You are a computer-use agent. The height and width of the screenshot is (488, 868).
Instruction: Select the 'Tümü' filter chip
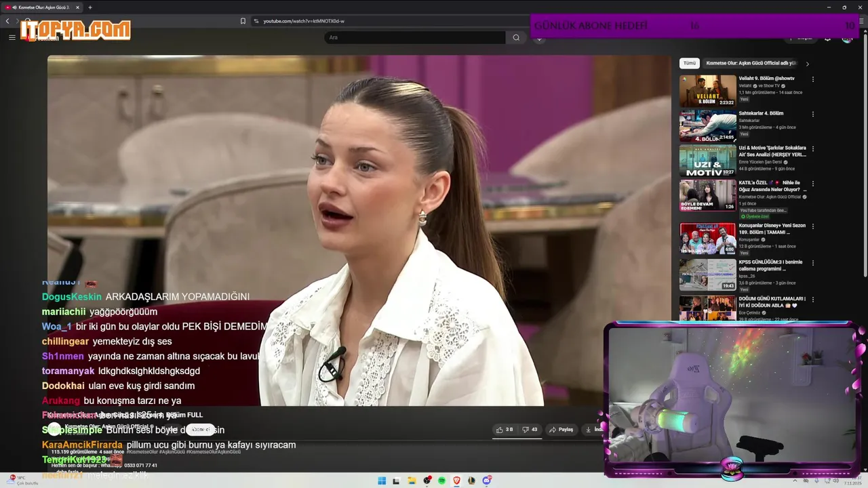(x=690, y=63)
